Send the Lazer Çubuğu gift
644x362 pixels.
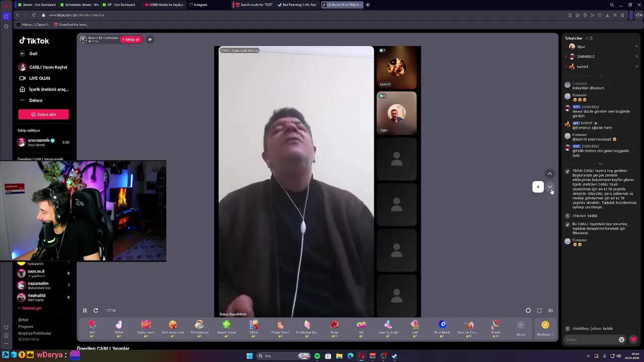[388, 328]
